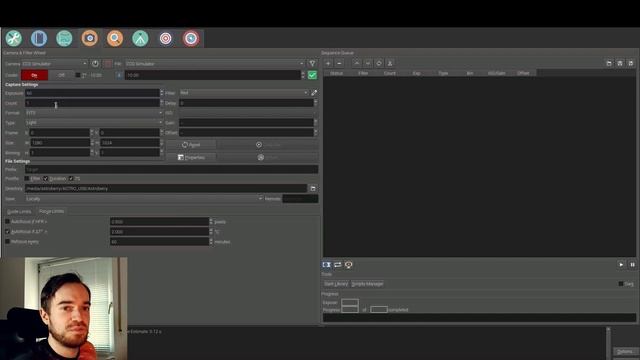Click the Count value field
Viewport: 640px width, 360px height.
[92, 103]
